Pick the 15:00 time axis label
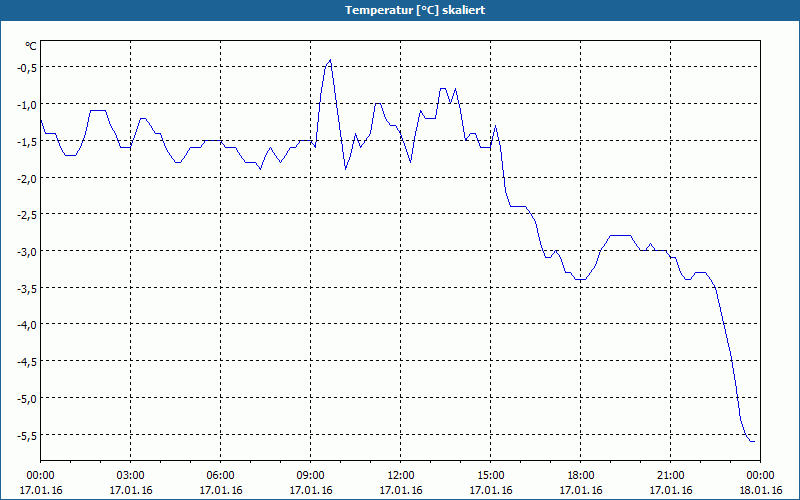The width and height of the screenshot is (800, 500). click(491, 476)
